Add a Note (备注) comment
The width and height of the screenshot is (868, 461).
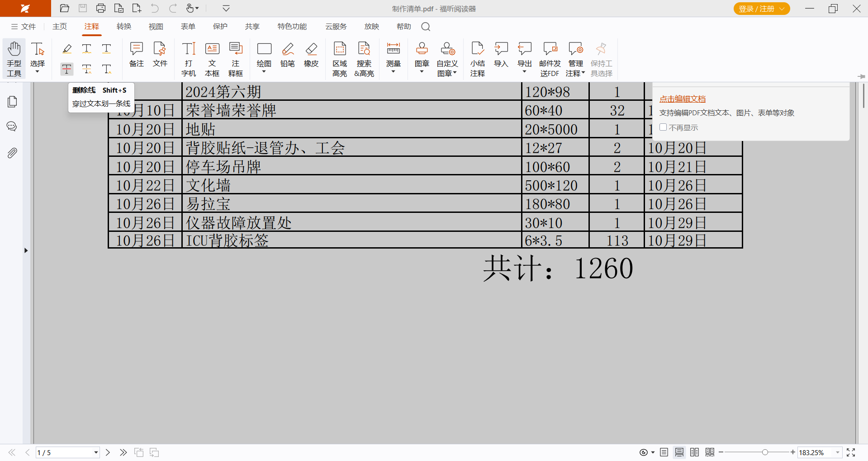[x=136, y=55]
